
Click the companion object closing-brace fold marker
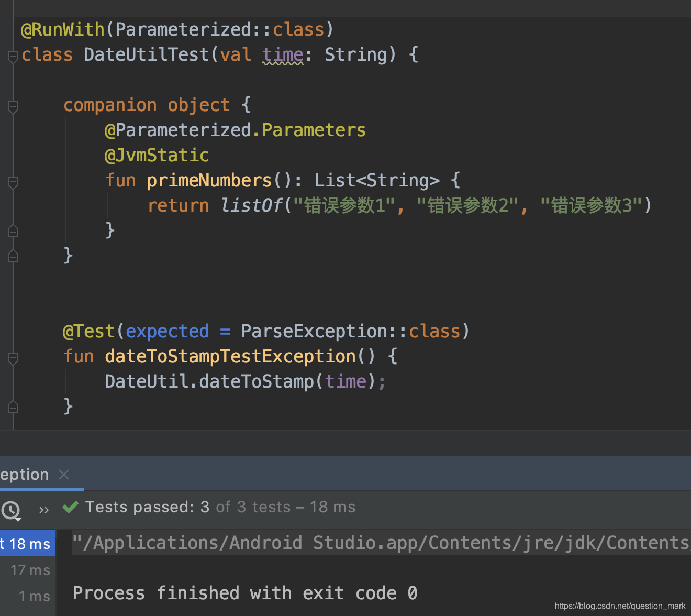(13, 256)
